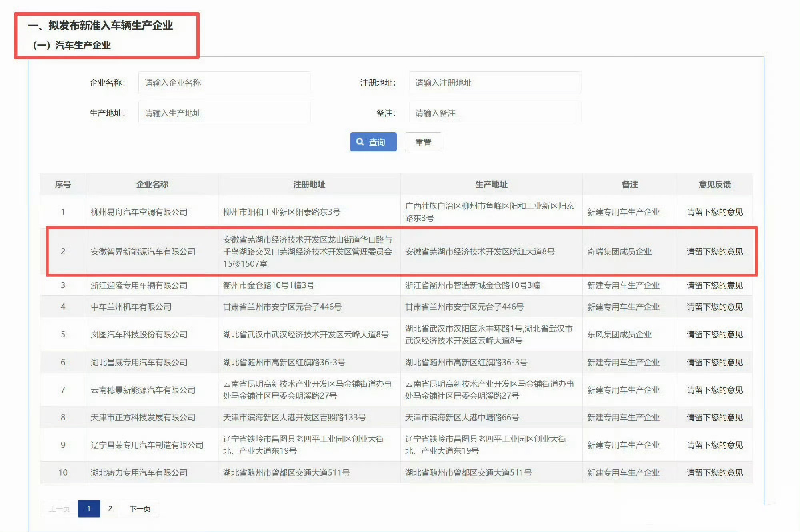800x532 pixels.
Task: Leave feedback for 辽宁昌荣专用汽车制造有限公司
Action: coord(714,445)
